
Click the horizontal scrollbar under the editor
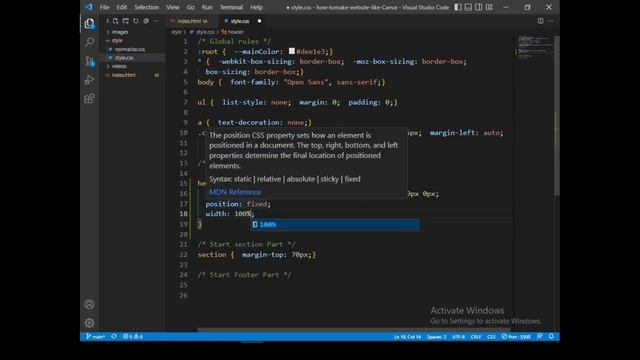tap(353, 329)
